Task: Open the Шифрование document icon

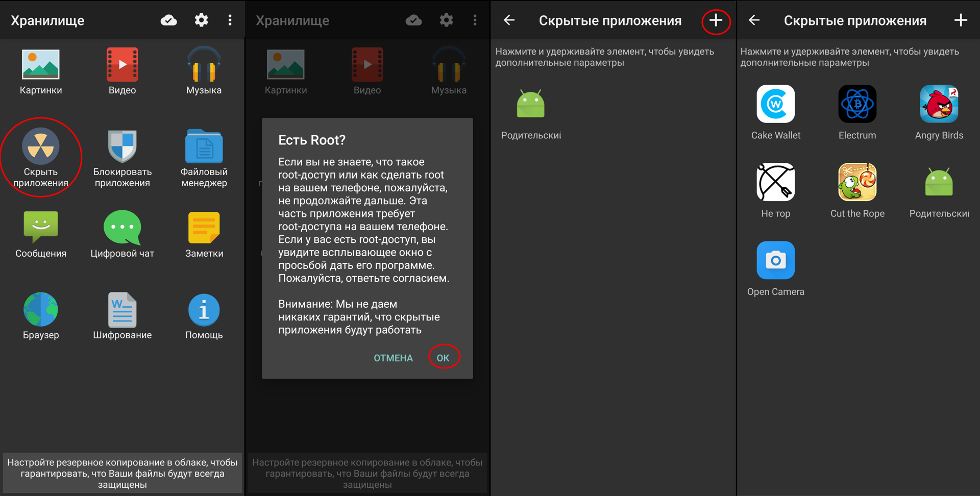Action: click(x=122, y=309)
